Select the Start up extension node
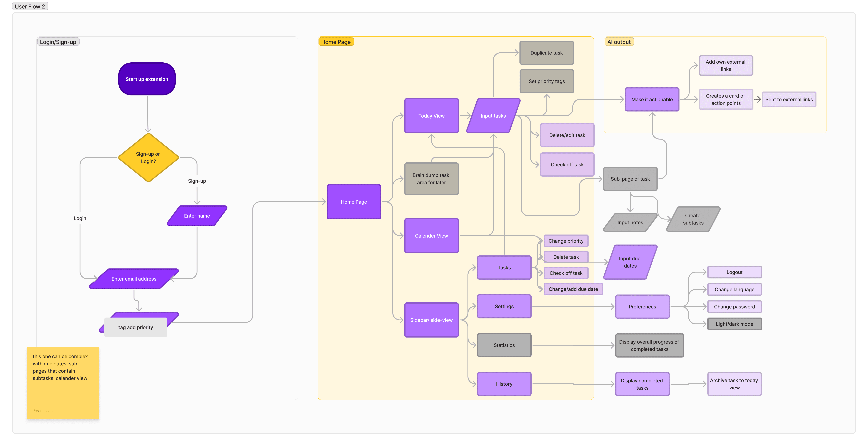This screenshot has width=868, height=446. [147, 79]
